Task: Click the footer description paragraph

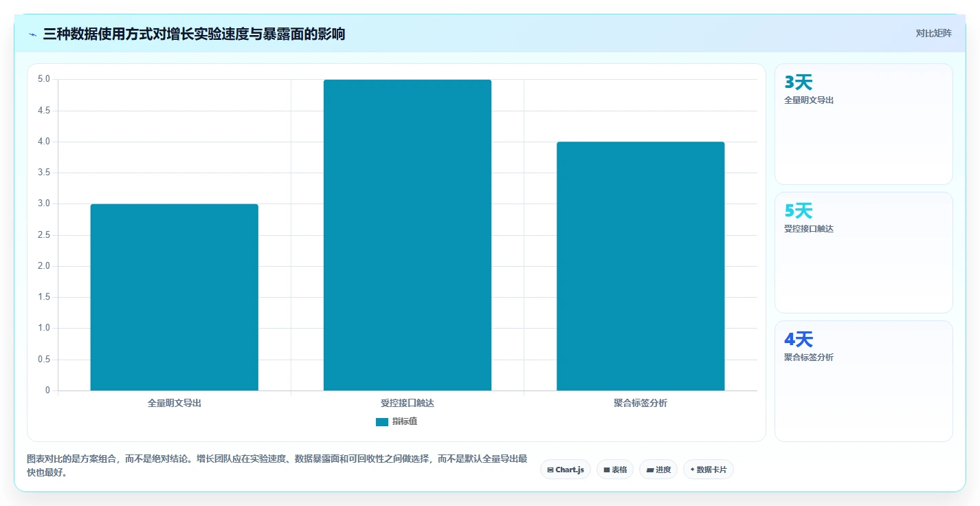Action: 277,465
